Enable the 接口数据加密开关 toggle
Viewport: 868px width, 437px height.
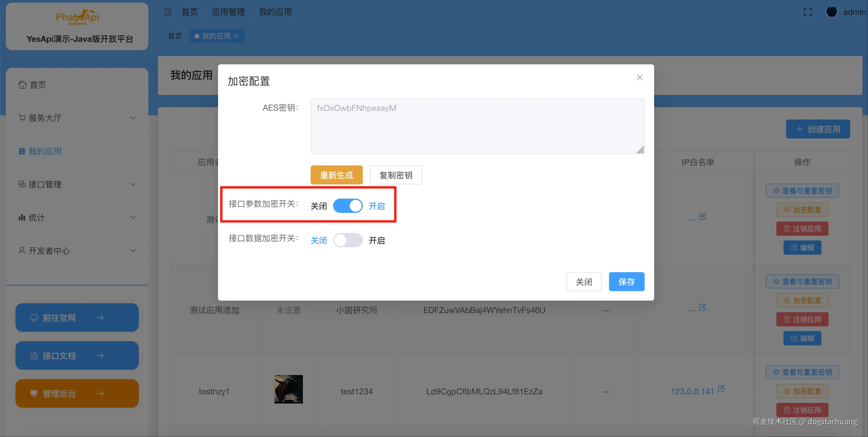click(348, 240)
